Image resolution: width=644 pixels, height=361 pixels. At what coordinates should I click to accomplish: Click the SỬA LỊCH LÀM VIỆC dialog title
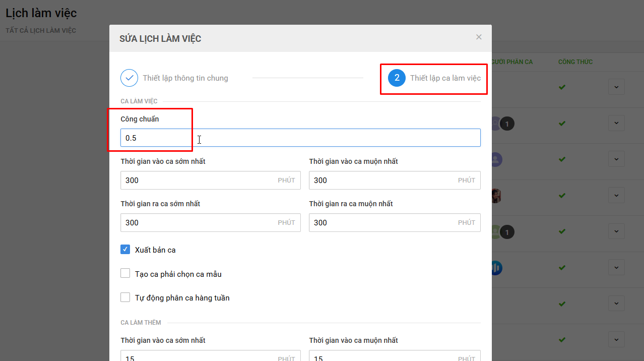(x=160, y=39)
